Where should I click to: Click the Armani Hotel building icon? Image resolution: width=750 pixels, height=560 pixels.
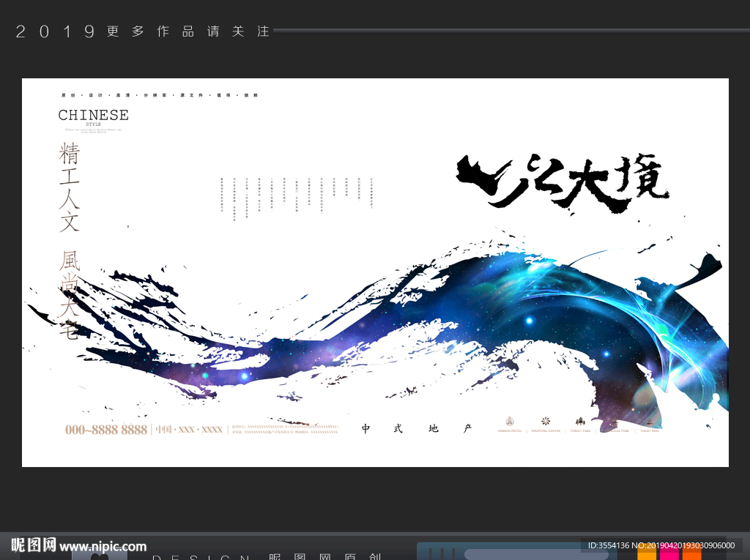[510, 422]
